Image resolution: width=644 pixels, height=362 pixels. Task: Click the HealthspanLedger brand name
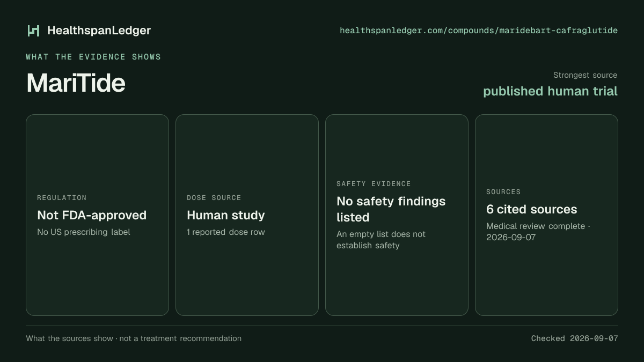point(99,31)
